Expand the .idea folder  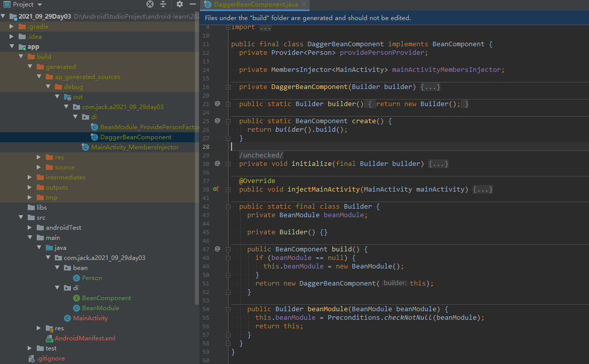(12, 36)
